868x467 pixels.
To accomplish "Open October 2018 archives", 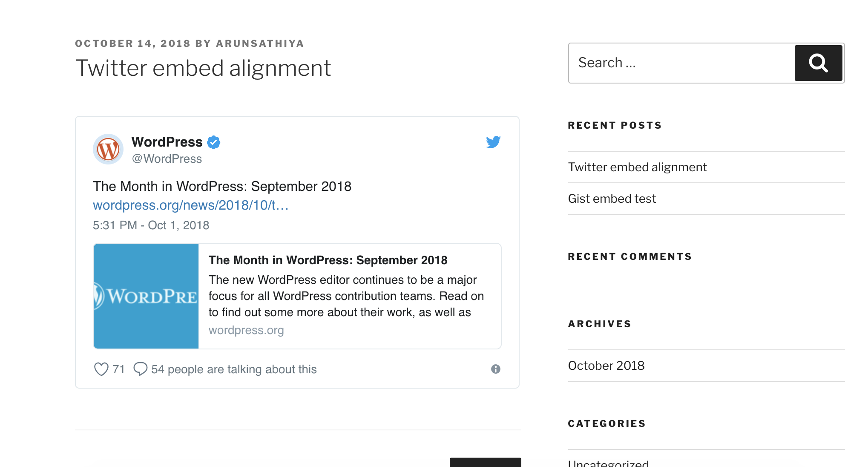I will [606, 365].
